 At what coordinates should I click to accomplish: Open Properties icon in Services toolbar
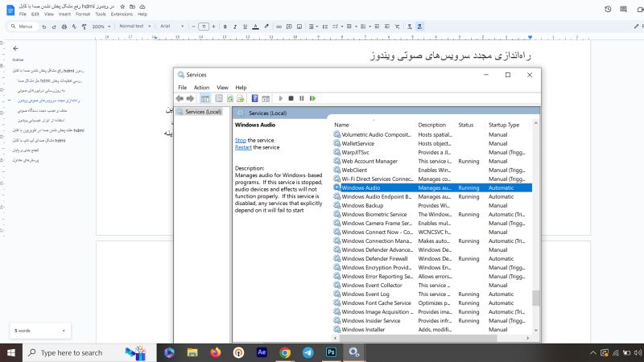pyautogui.click(x=219, y=98)
